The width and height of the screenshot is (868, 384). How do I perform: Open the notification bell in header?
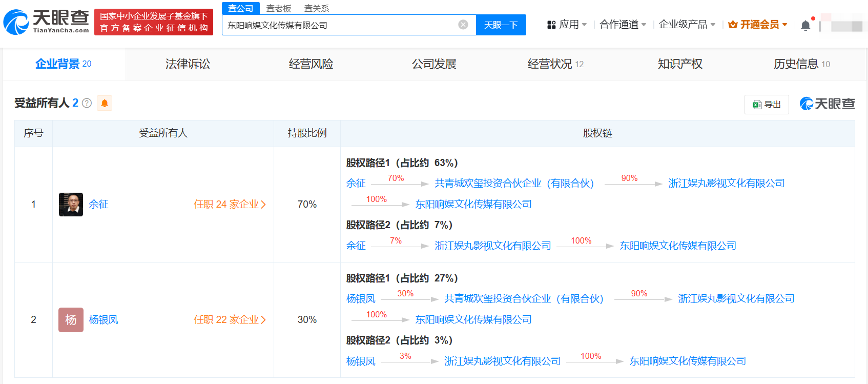(805, 25)
